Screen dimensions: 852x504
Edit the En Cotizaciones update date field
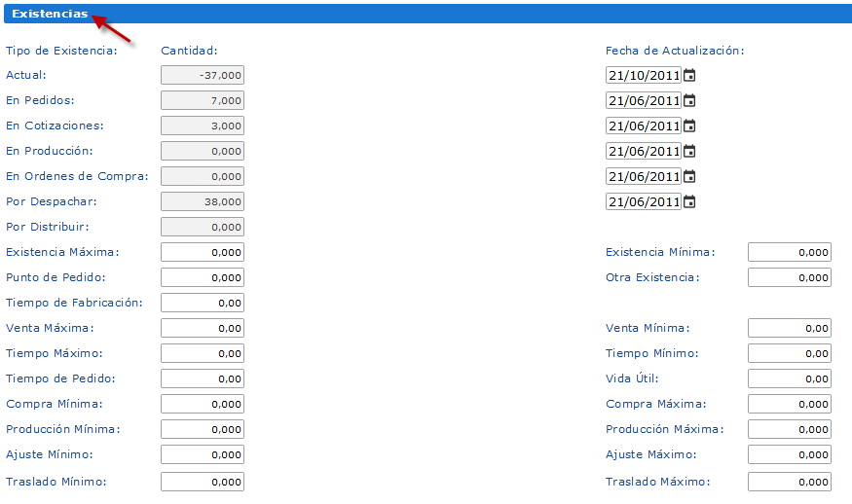click(x=644, y=126)
